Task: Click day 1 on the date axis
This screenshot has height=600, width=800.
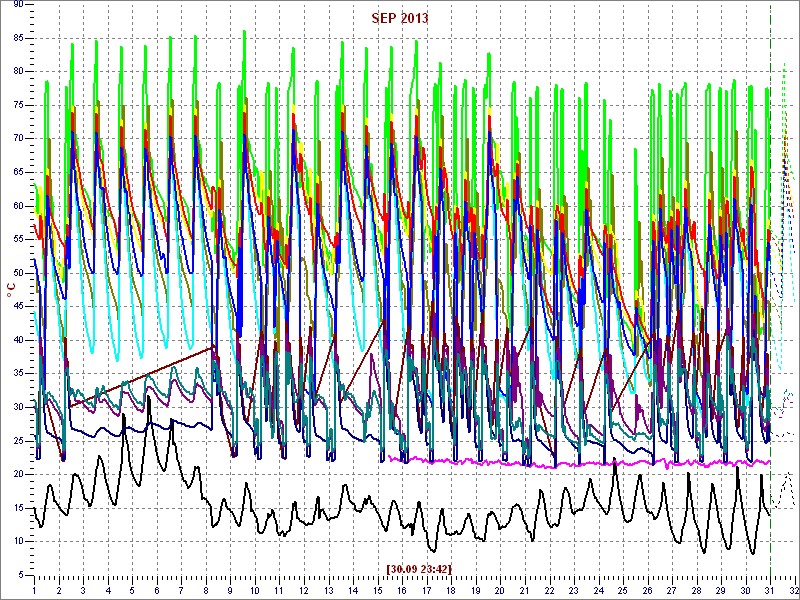Action: click(x=34, y=590)
